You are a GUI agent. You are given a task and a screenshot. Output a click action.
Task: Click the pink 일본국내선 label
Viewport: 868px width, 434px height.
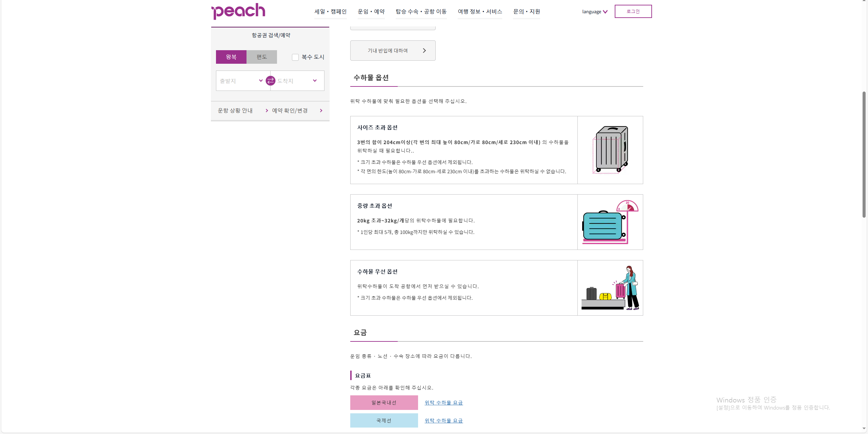coord(384,402)
